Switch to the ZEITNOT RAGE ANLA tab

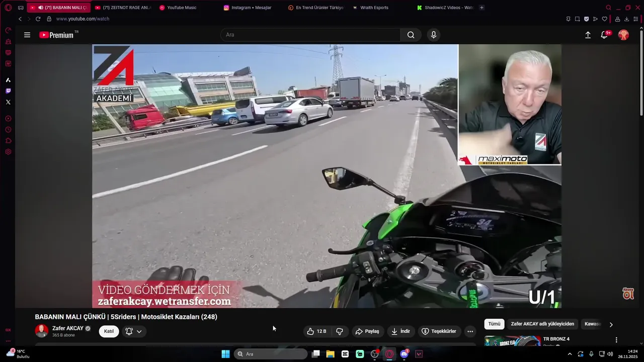pyautogui.click(x=123, y=8)
